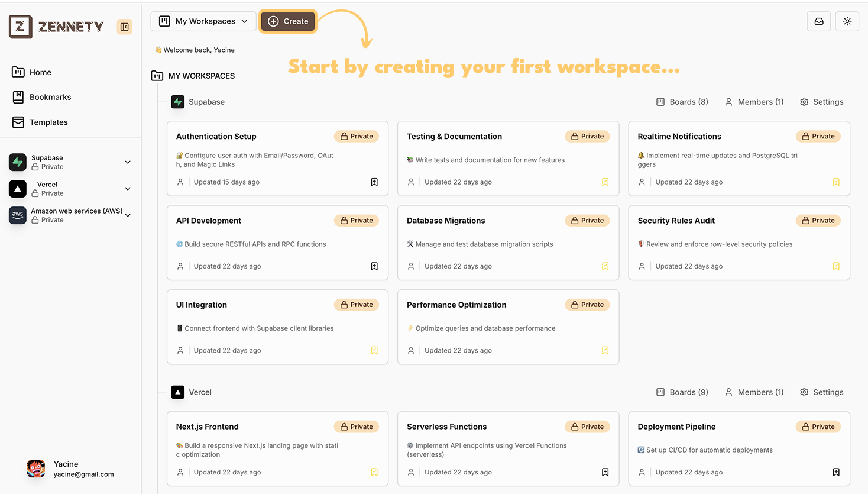Open the Realtime Notifications board title
868x494 pixels.
(x=679, y=137)
